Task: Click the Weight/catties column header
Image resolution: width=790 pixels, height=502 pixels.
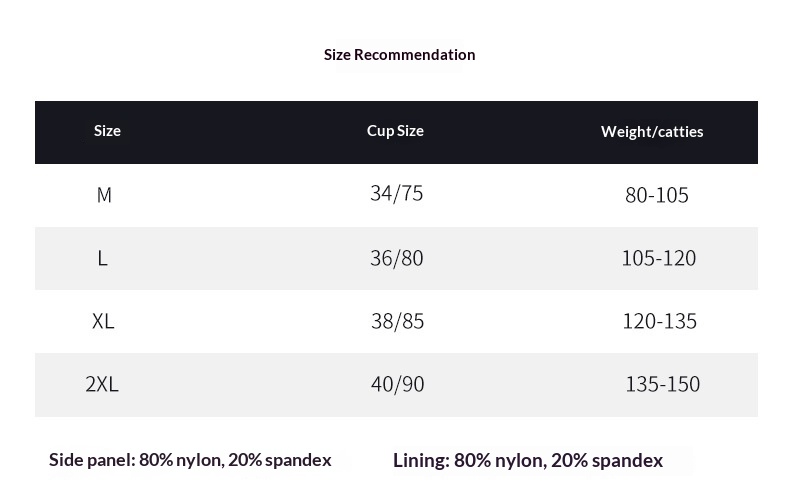Action: pyautogui.click(x=652, y=132)
